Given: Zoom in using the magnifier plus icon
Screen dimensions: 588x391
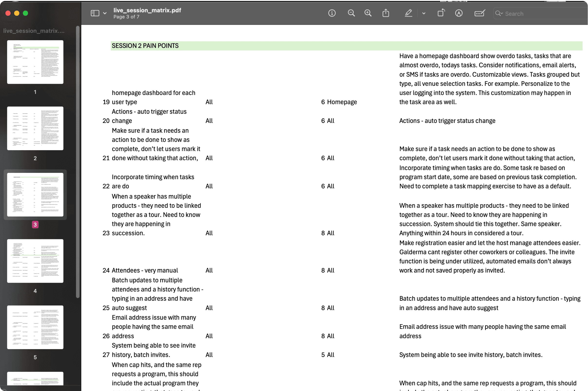Looking at the screenshot, I should click(368, 13).
